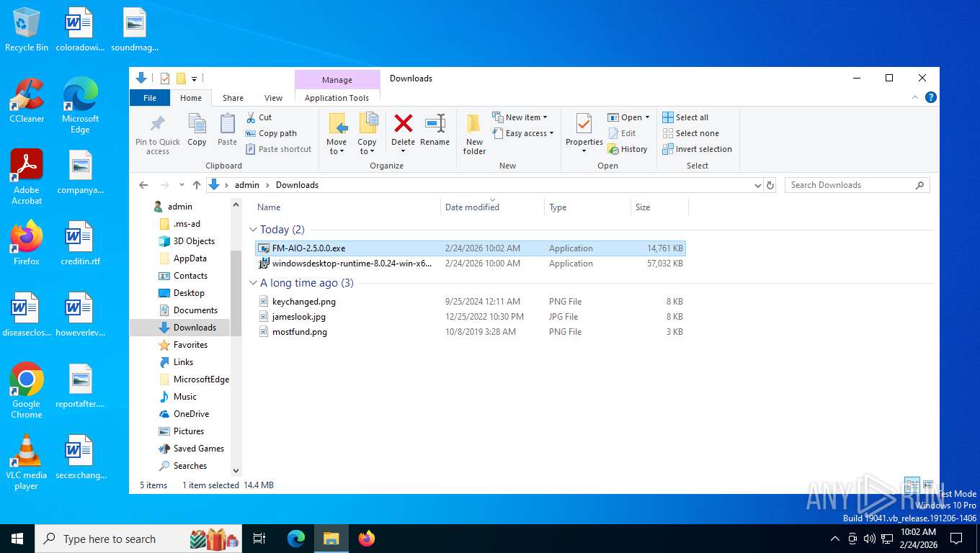
Task: Click the Cut scissors command
Action: (x=259, y=117)
